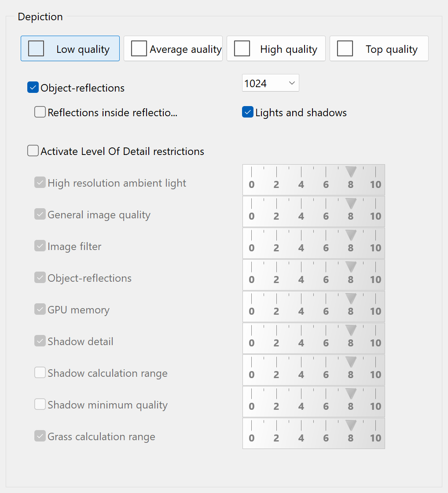
Task: Select the Low quality preset button
Action: coord(70,48)
